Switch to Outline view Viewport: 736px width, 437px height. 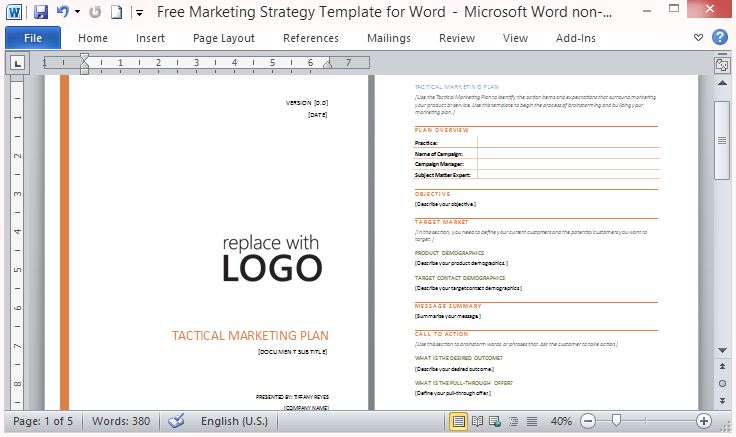point(510,421)
